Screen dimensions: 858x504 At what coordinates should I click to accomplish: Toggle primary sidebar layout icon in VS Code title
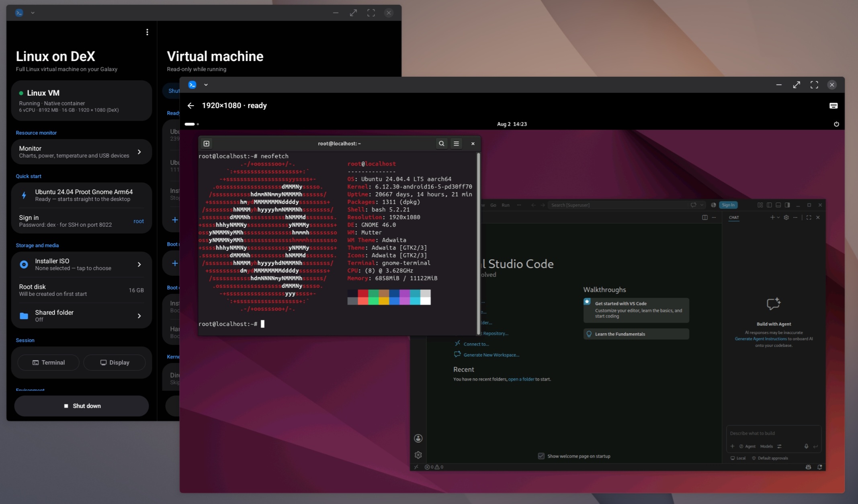point(769,205)
